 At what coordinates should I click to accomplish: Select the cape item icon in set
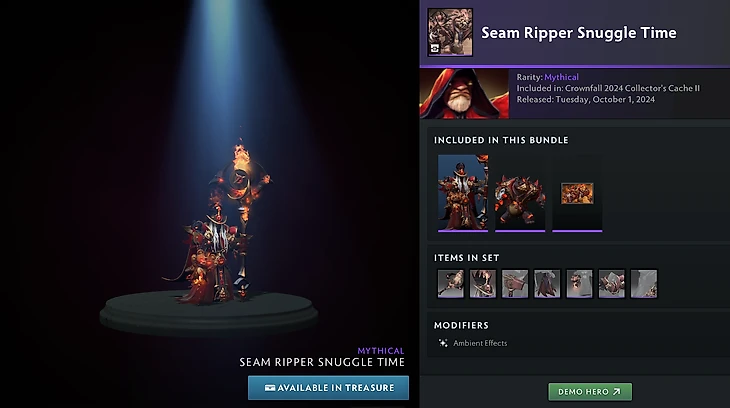(547, 284)
